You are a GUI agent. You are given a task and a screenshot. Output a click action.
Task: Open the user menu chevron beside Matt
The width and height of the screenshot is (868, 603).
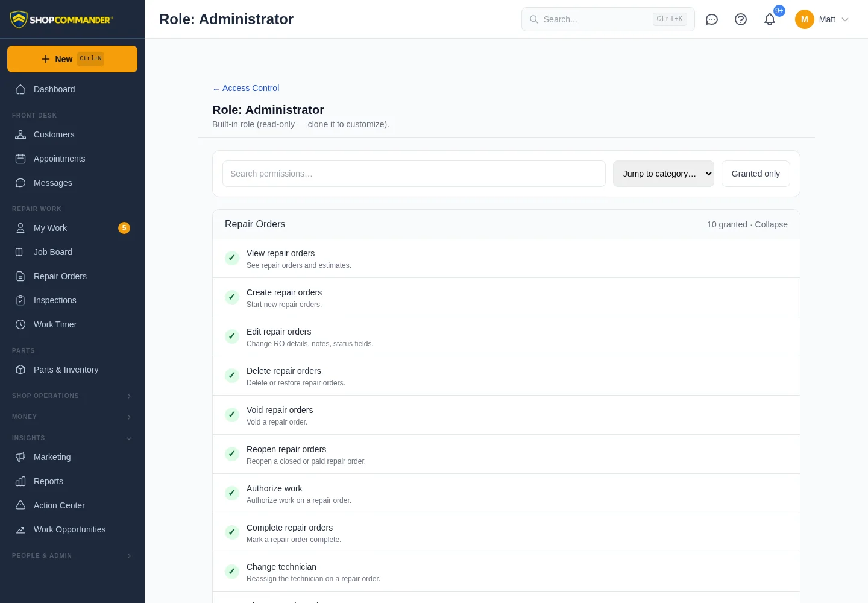coord(845,19)
